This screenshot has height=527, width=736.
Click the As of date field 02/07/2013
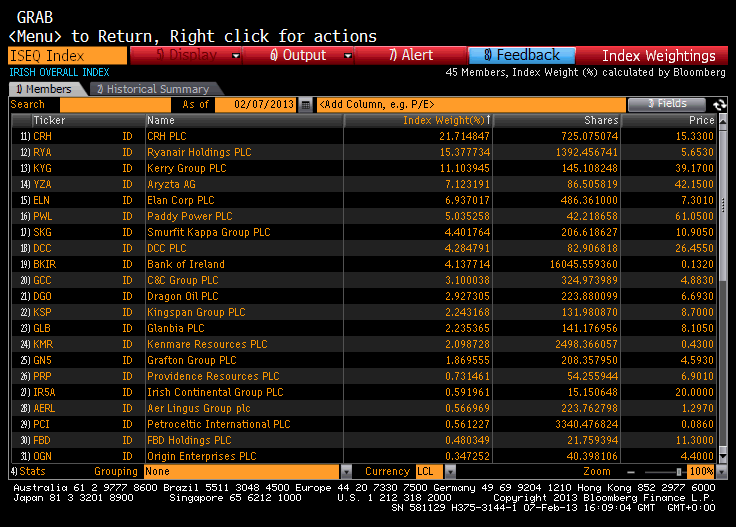(256, 105)
